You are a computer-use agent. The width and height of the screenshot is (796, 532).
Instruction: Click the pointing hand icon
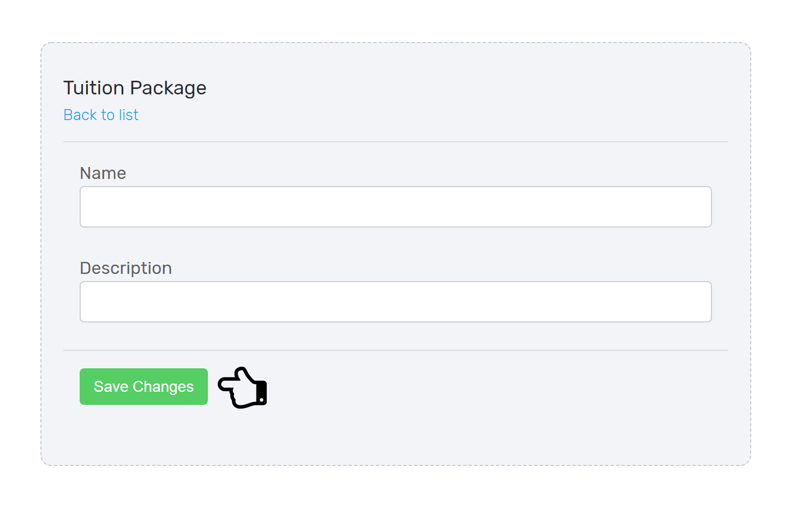pos(242,387)
